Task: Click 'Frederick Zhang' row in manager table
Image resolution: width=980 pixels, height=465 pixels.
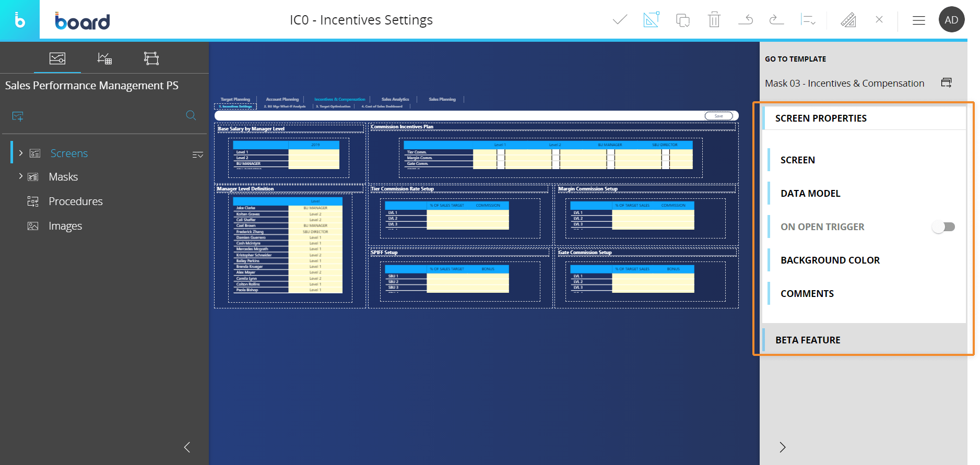Action: pyautogui.click(x=288, y=232)
